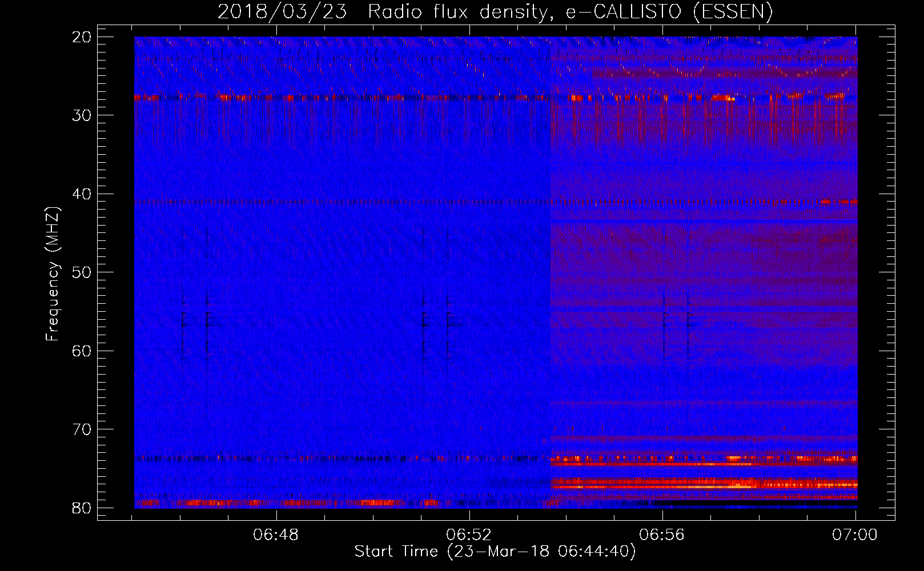
Task: Click the frequency tick label 70
Action: [82, 429]
